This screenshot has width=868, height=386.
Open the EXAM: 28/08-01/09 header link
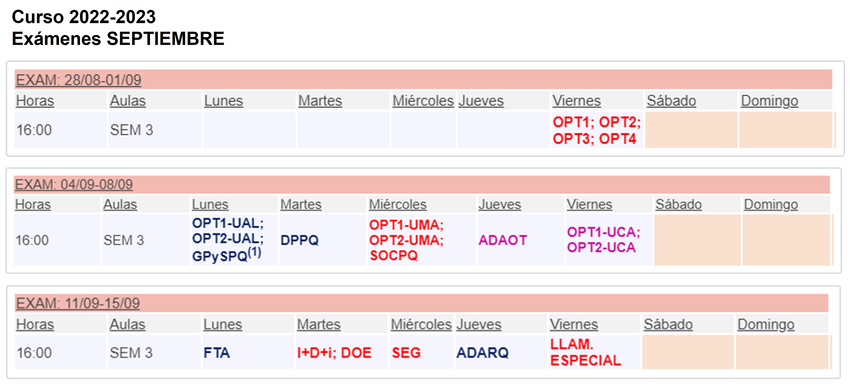(x=79, y=80)
